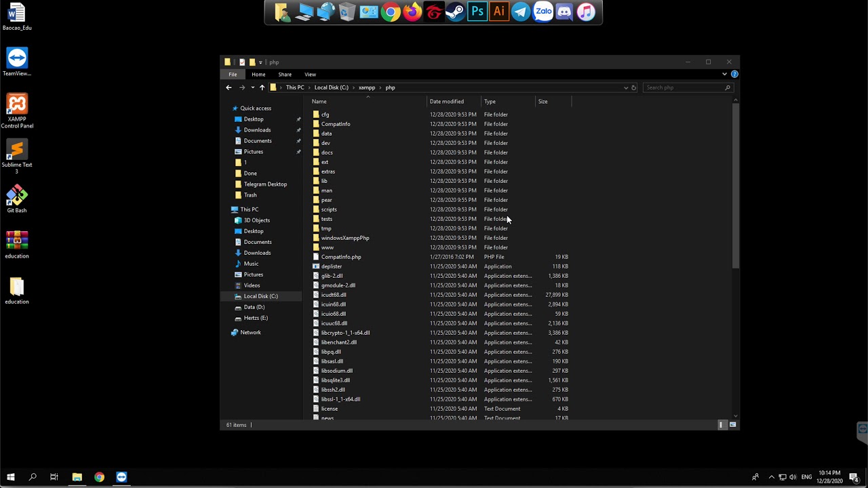The width and height of the screenshot is (868, 488).
Task: Launch Discord from the top dock
Action: pyautogui.click(x=564, y=12)
